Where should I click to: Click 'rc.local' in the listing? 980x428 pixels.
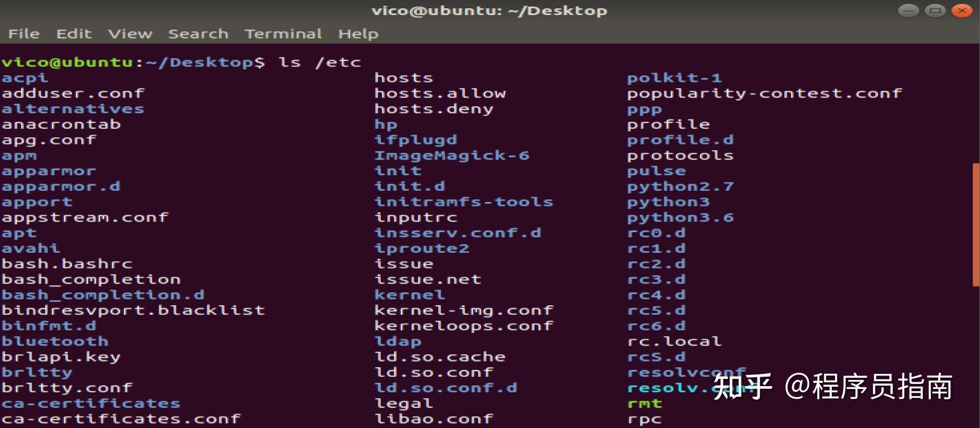pos(675,342)
